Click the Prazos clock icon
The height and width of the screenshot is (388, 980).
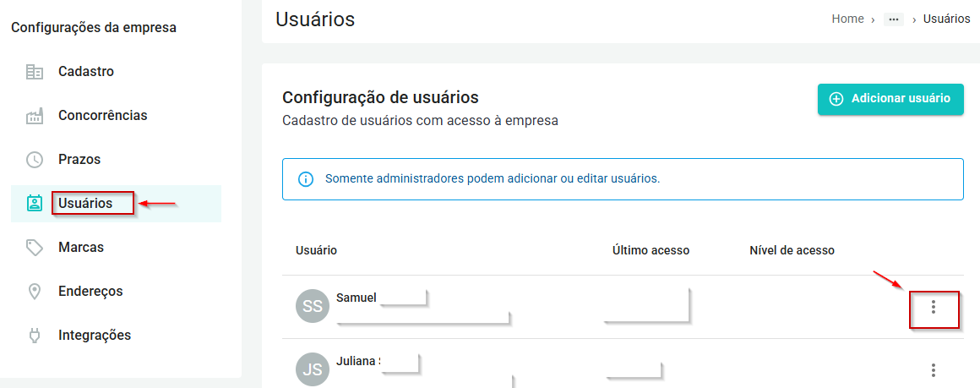click(35, 160)
